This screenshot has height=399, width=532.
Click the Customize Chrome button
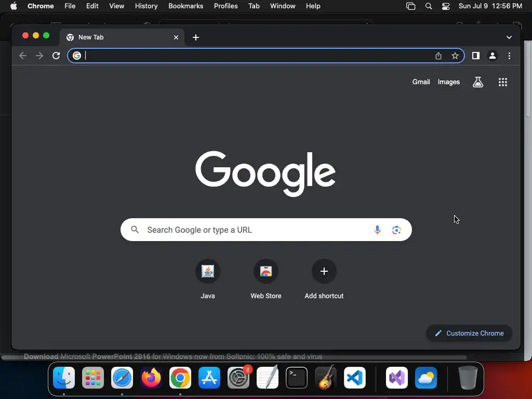[469, 333]
